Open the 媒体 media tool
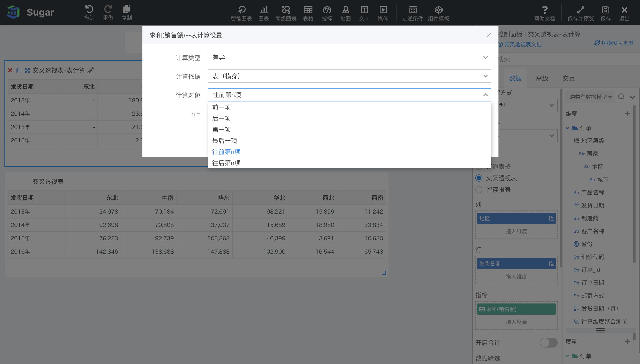 coord(383,13)
